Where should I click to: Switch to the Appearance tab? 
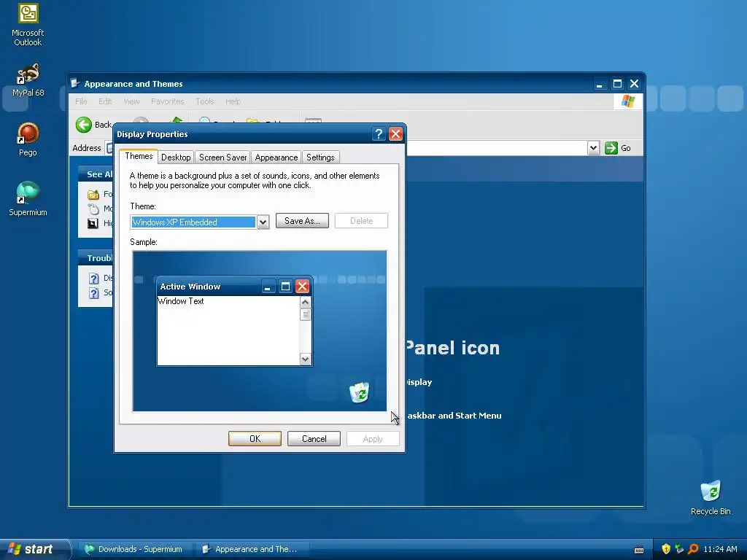coord(276,157)
